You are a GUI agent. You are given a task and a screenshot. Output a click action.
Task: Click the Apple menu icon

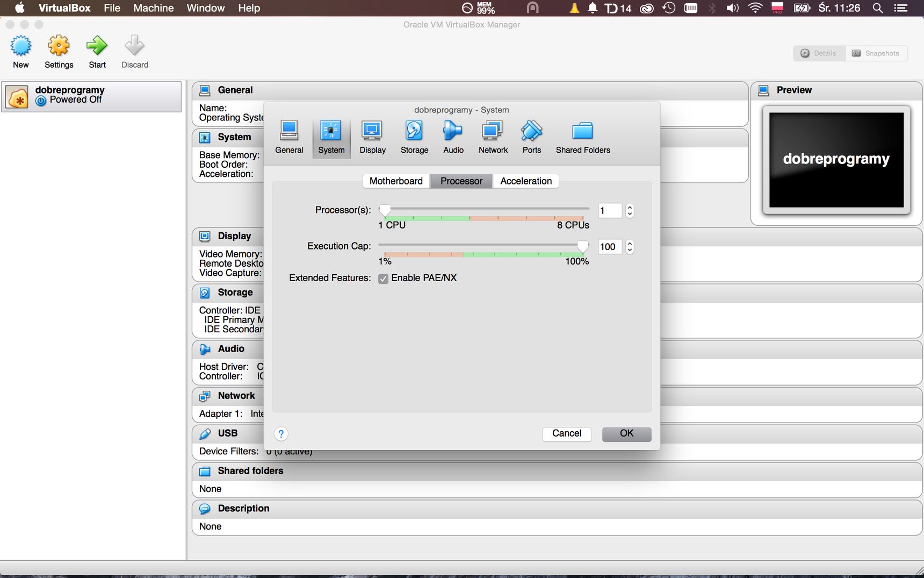pyautogui.click(x=19, y=8)
